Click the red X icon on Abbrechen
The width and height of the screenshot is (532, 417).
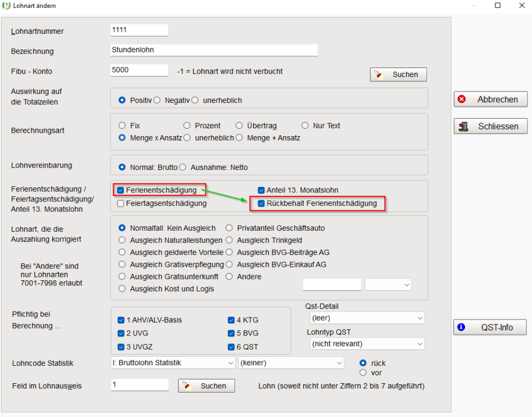(462, 99)
